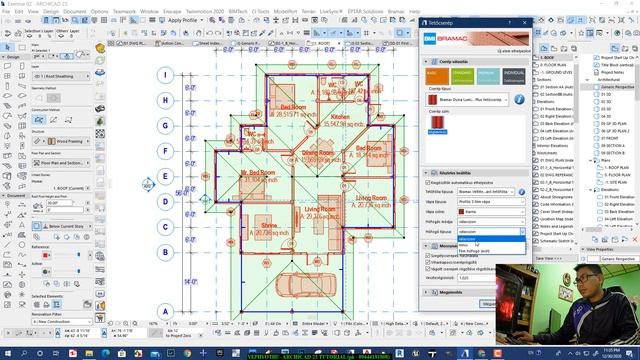640x360 pixels.
Task: Open the Project Map icon in navigator
Action: [544, 48]
